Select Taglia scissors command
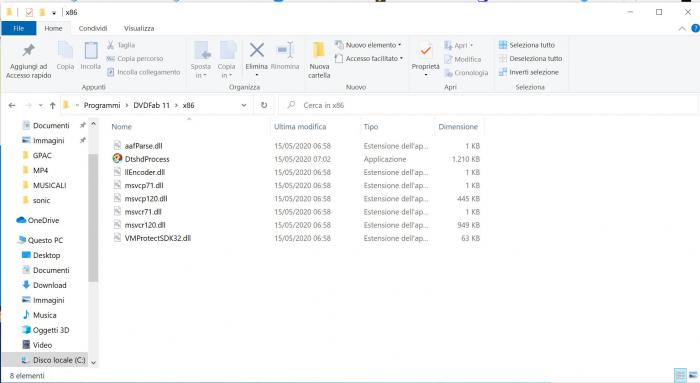The image size is (700, 383). tap(121, 45)
